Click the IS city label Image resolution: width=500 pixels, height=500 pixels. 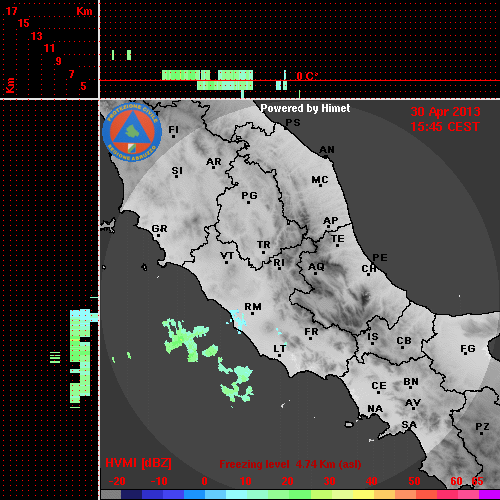(373, 337)
